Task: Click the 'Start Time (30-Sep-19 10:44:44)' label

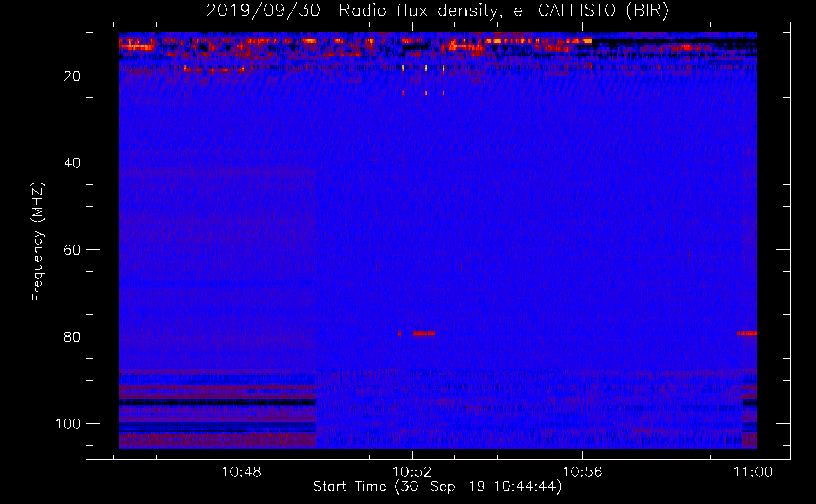Action: pyautogui.click(x=437, y=487)
